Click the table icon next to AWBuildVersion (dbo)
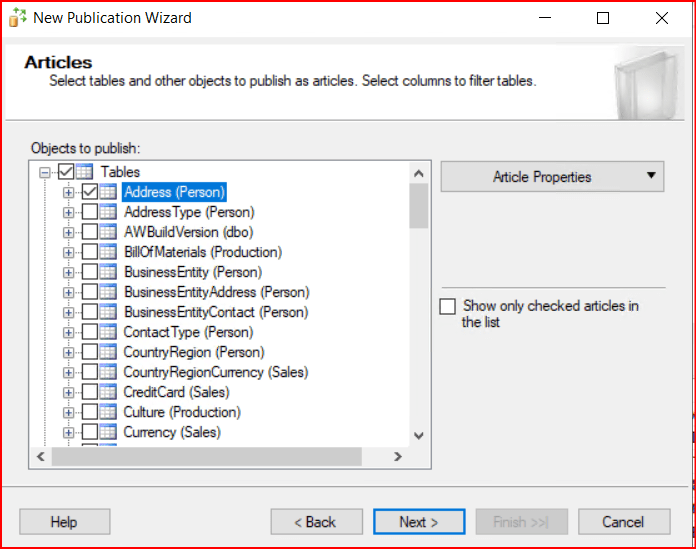 [108, 232]
